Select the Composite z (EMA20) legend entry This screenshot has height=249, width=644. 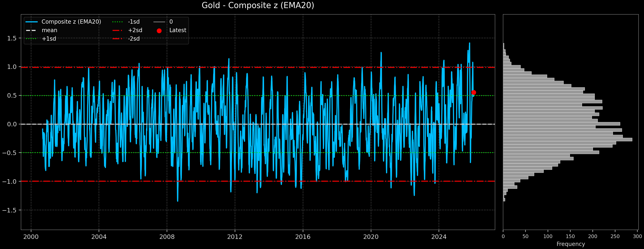[71, 22]
